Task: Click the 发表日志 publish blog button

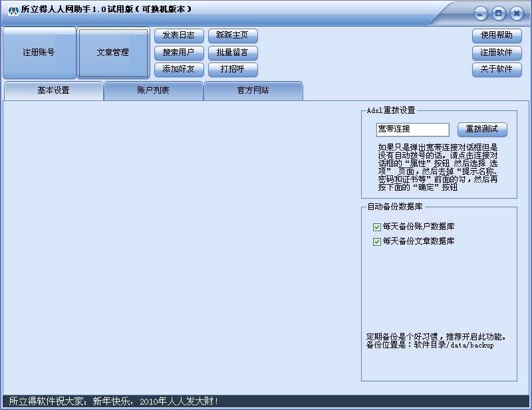Action: coord(178,36)
